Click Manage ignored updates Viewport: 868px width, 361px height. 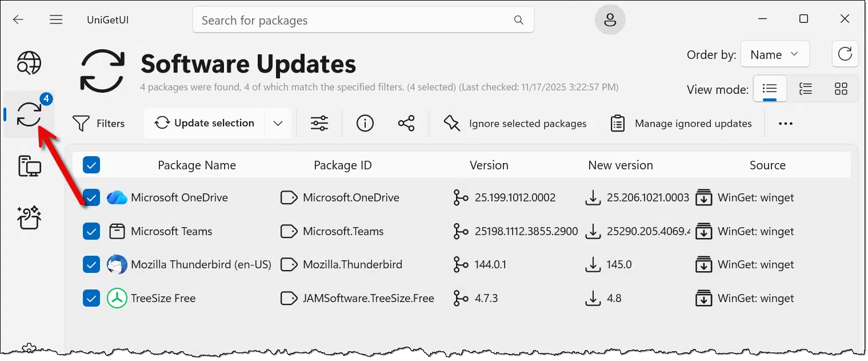(682, 124)
